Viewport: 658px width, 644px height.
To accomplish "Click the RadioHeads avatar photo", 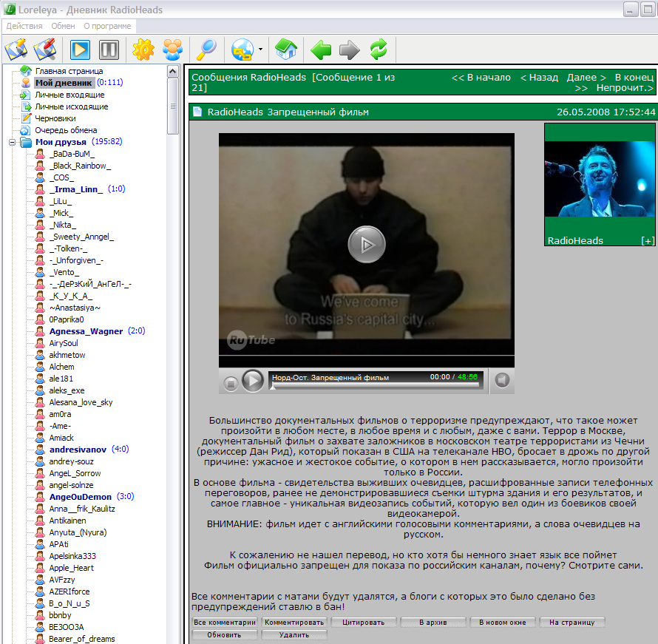I will tap(600, 179).
